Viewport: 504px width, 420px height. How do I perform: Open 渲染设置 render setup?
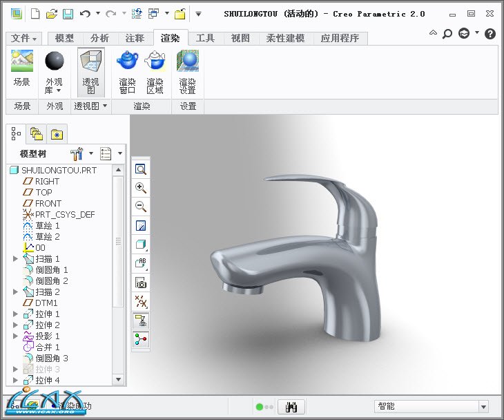click(188, 64)
